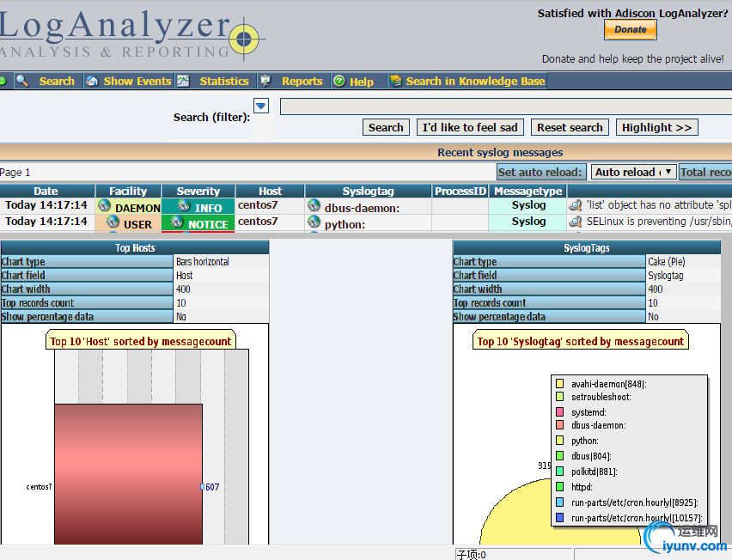The image size is (732, 560).
Task: Sort by the Host column header
Action: coord(271,191)
